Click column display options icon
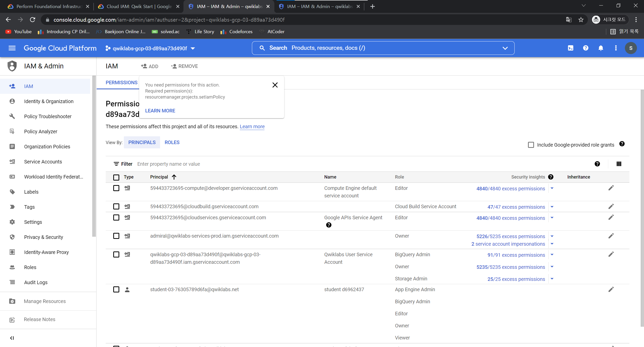 619,164
